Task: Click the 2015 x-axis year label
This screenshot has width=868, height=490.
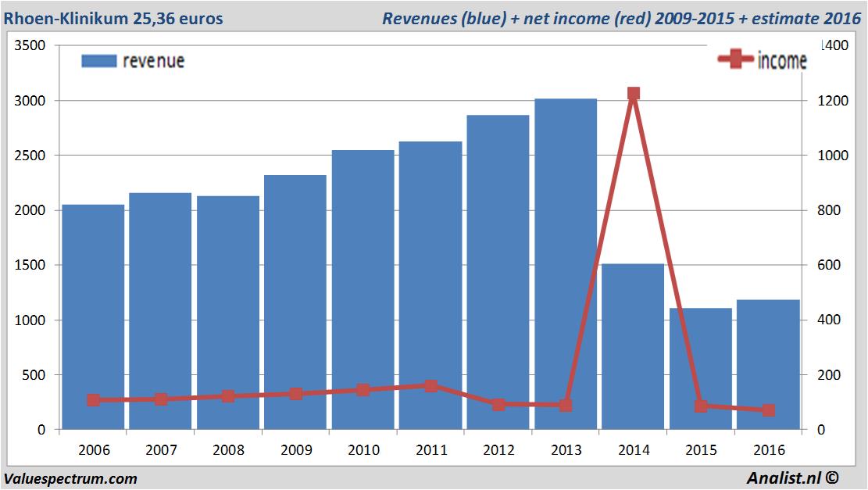Action: tap(702, 449)
